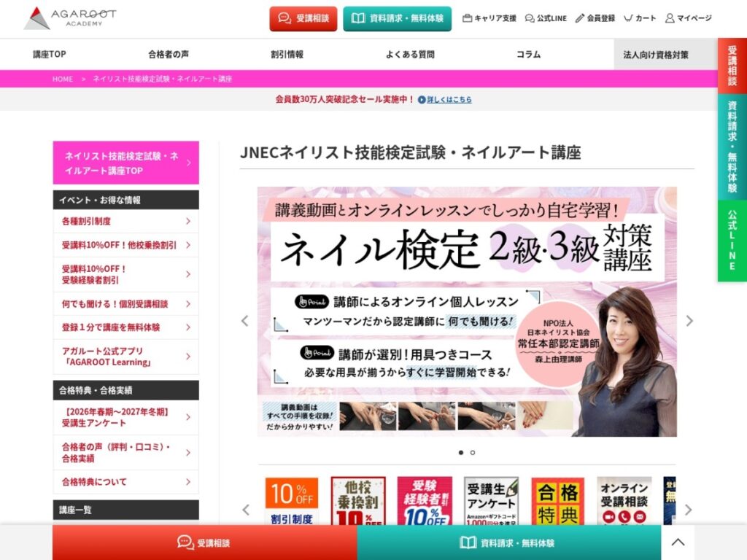Click ネイル検定2級・3級 main banner
Screen dimensions: 747x560
[x=467, y=312]
